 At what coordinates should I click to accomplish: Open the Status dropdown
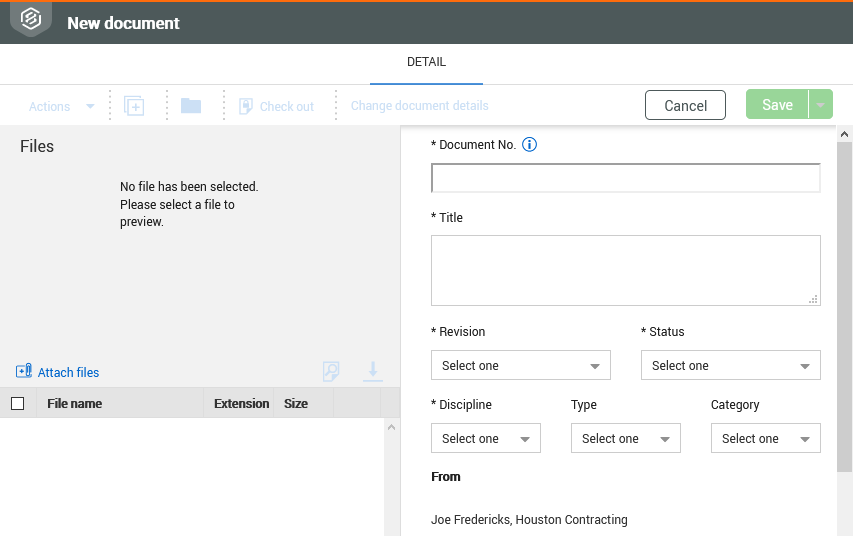[731, 366]
